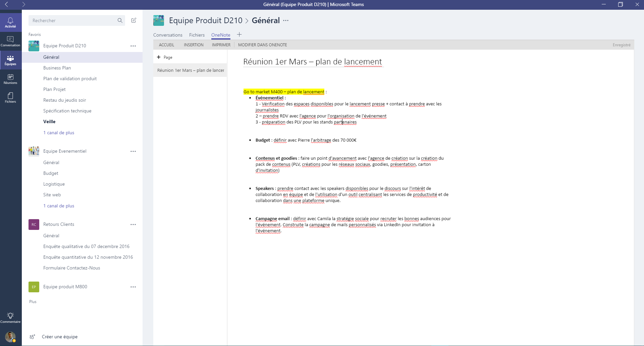Open the Réunions calendar
The height and width of the screenshot is (346, 644).
tap(10, 79)
